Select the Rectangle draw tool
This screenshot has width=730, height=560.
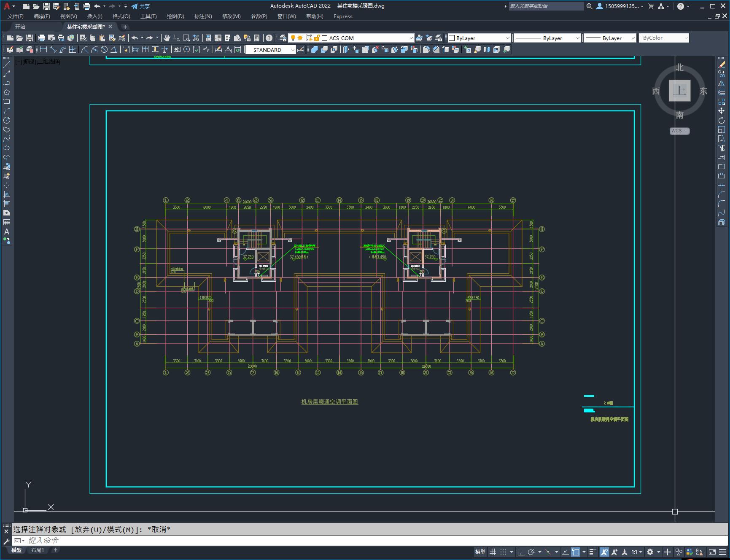(7, 102)
